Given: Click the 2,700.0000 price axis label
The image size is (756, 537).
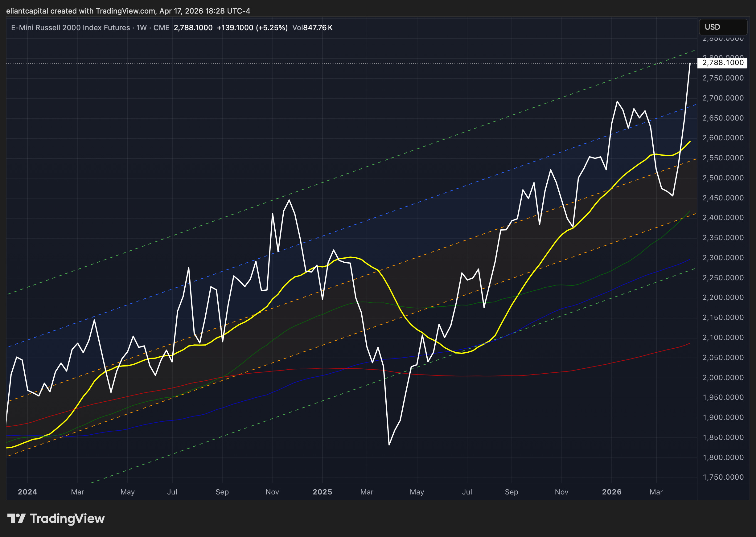Looking at the screenshot, I should pyautogui.click(x=723, y=98).
